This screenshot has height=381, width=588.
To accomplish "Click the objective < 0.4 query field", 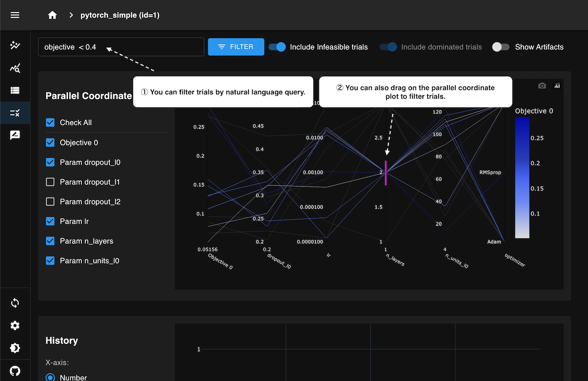I will coord(121,47).
